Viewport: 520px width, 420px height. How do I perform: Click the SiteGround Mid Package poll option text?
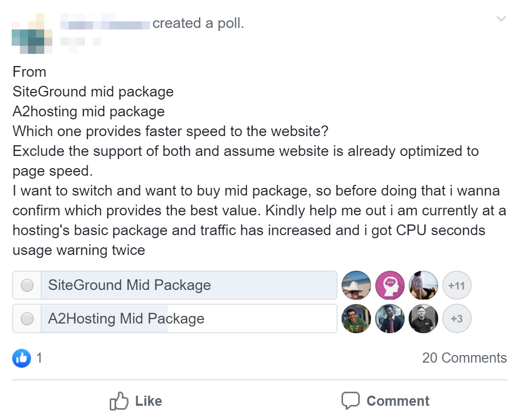pyautogui.click(x=129, y=285)
